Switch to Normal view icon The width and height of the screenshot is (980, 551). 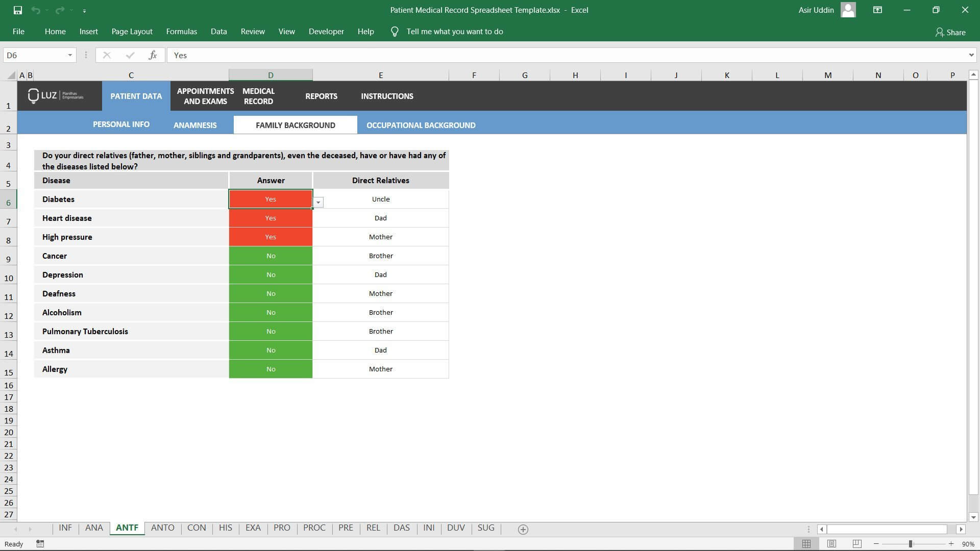[x=806, y=544]
